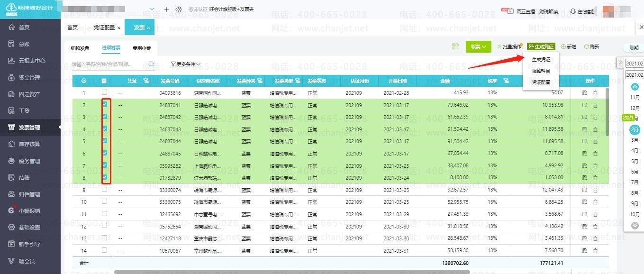The image size is (644, 274).
Task: Click the green 生成凭证 toolbar button
Action: [x=541, y=46]
